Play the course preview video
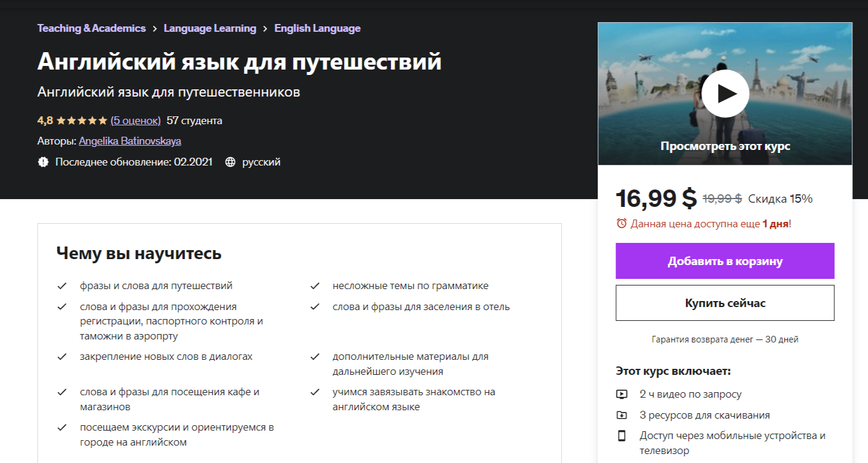This screenshot has height=463, width=868. click(725, 94)
